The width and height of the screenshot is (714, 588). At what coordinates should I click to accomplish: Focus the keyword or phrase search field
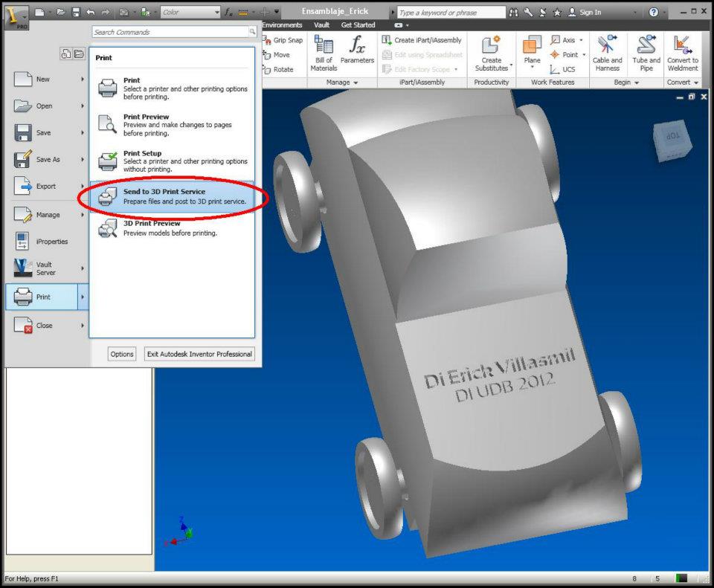(x=451, y=13)
